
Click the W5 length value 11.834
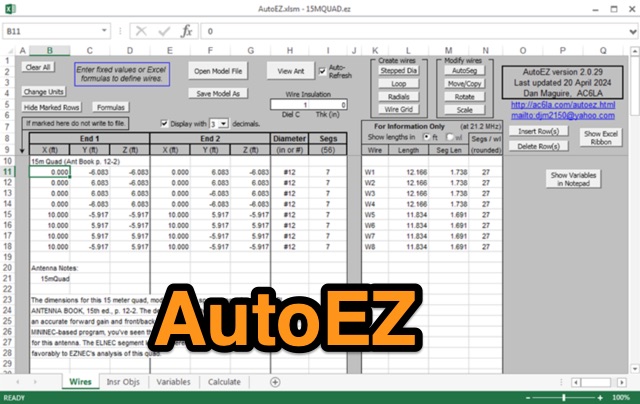click(409, 215)
